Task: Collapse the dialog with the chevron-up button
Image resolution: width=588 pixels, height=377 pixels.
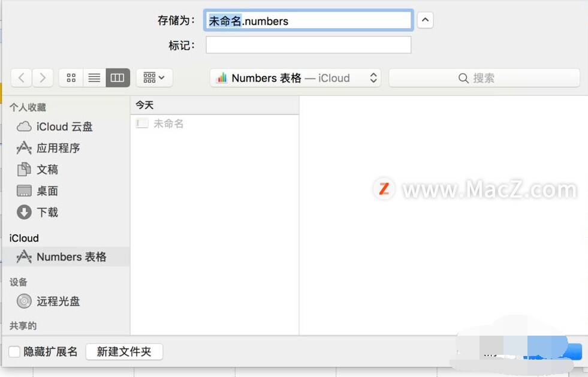Action: (x=425, y=20)
